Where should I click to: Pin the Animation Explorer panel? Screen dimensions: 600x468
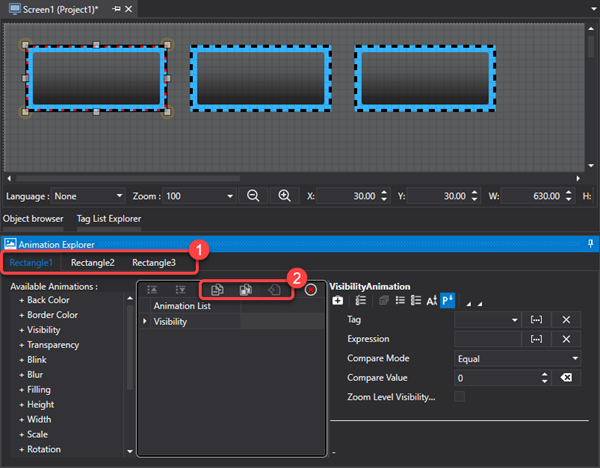pyautogui.click(x=590, y=243)
